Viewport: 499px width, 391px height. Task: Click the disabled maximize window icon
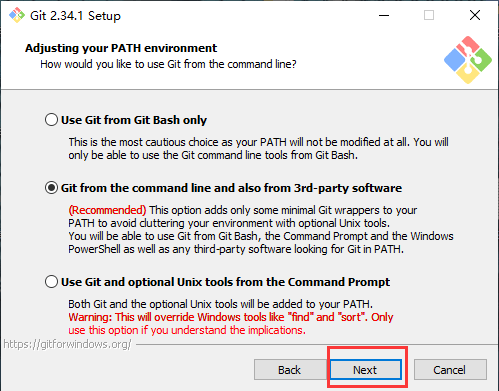tap(429, 15)
